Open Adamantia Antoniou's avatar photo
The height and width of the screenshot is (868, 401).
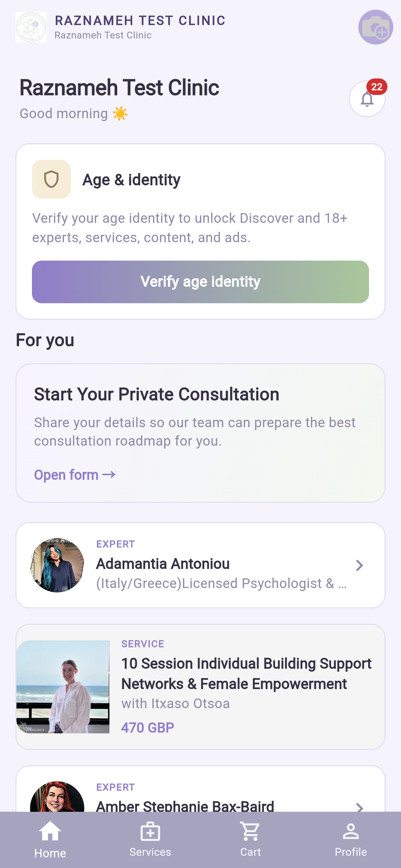tap(57, 565)
